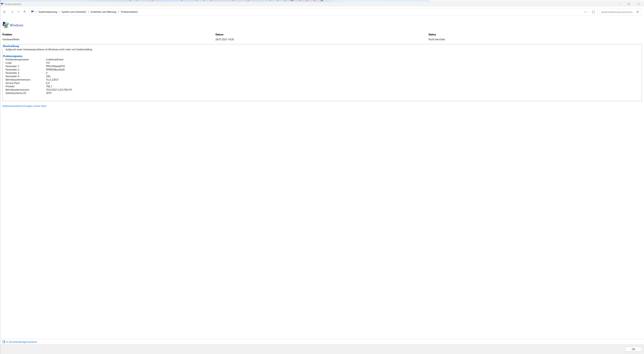The height and width of the screenshot is (354, 644).
Task: Click the flag icon in address bar
Action: [33, 12]
